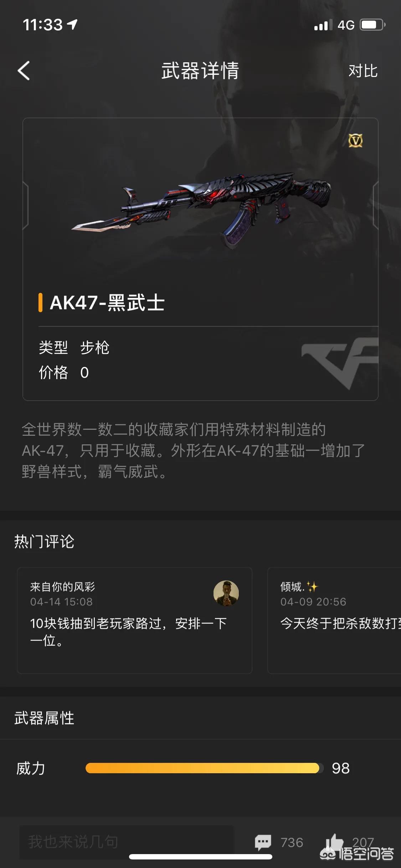The image size is (401, 868).
Task: Tap the gold V badge icon
Action: [355, 140]
